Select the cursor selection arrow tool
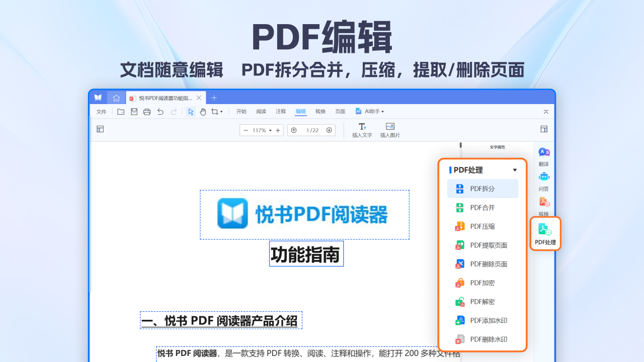 [191, 112]
